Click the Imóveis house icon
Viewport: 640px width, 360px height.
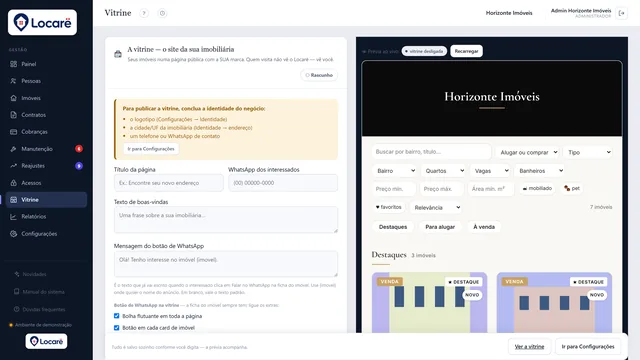click(x=13, y=98)
